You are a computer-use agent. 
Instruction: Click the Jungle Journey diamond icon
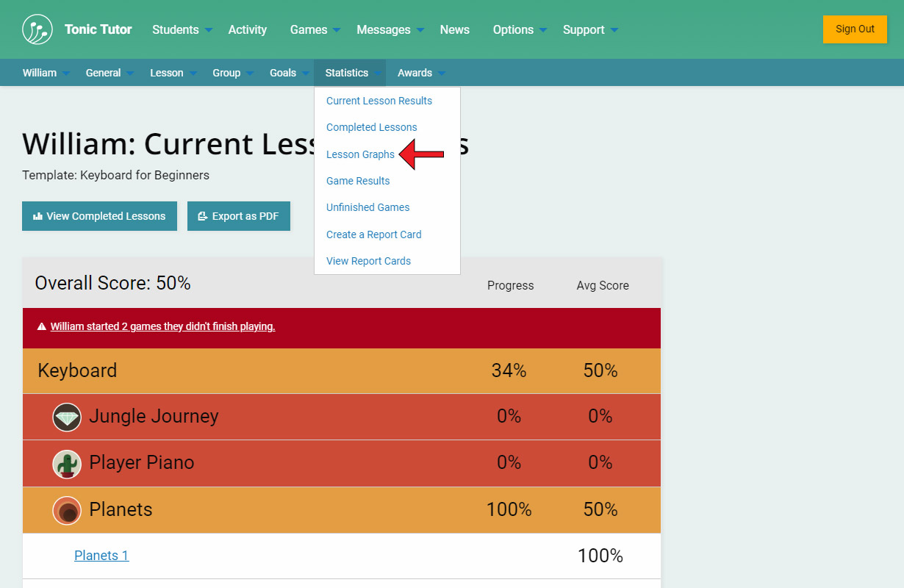coord(67,417)
